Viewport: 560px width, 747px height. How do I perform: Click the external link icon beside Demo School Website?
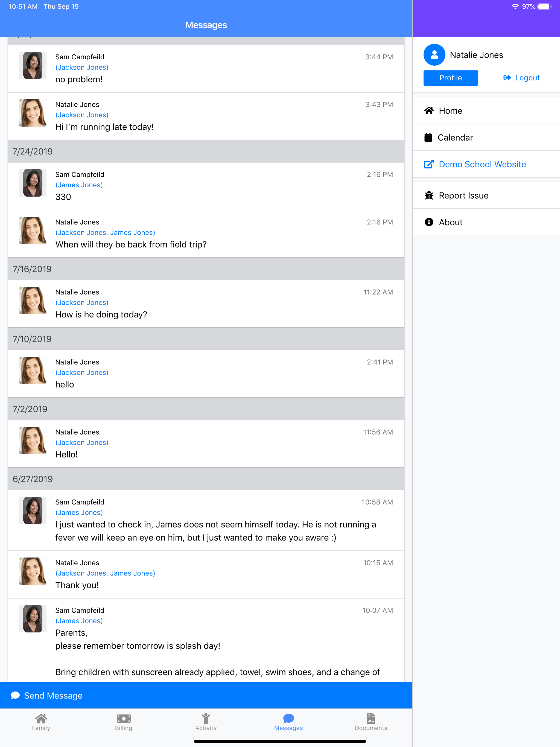429,164
